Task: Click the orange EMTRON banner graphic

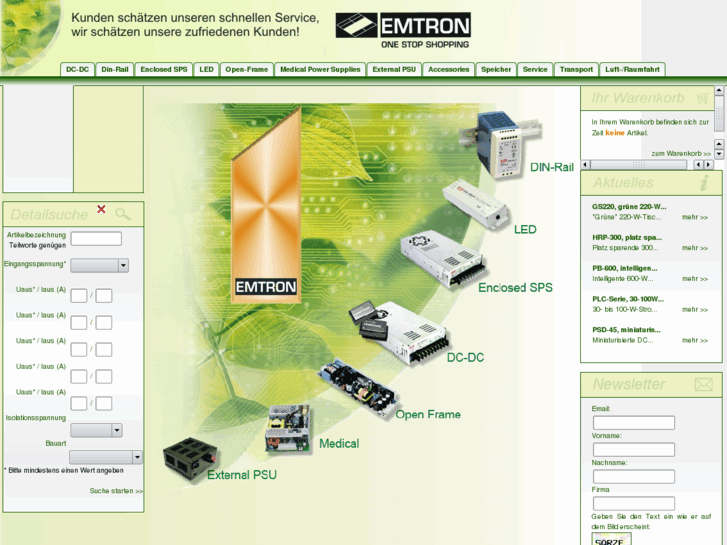Action: (x=266, y=205)
